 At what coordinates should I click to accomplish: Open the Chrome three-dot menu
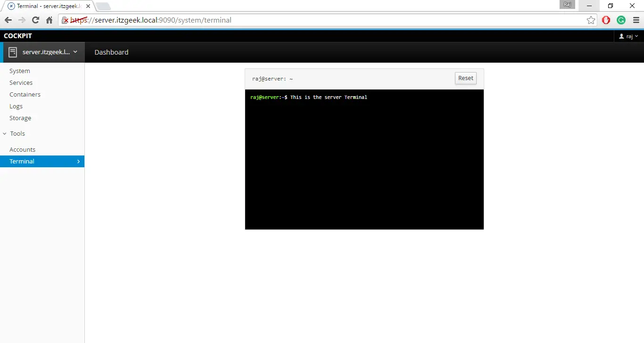(x=636, y=20)
